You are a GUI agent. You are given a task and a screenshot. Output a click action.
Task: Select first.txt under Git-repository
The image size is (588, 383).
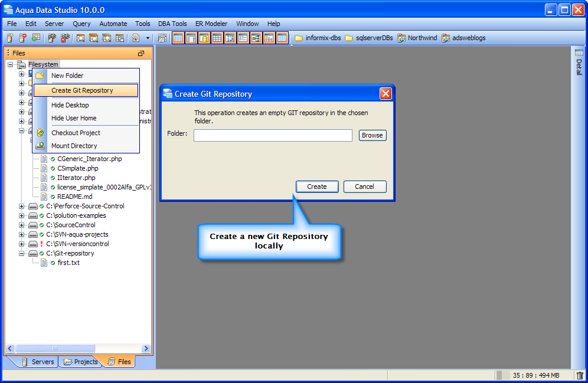point(68,263)
